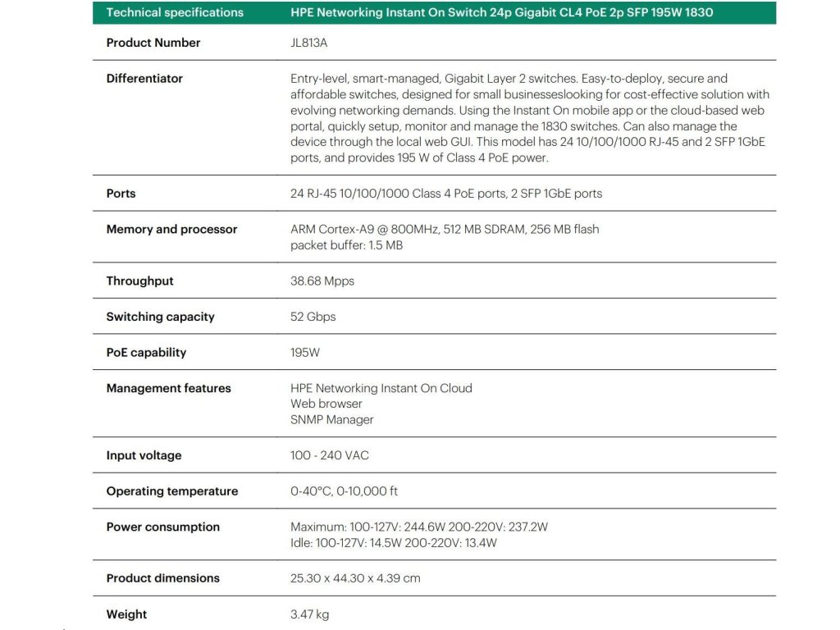Click the "PoE capability" row label
The height and width of the screenshot is (630, 840).
click(146, 353)
